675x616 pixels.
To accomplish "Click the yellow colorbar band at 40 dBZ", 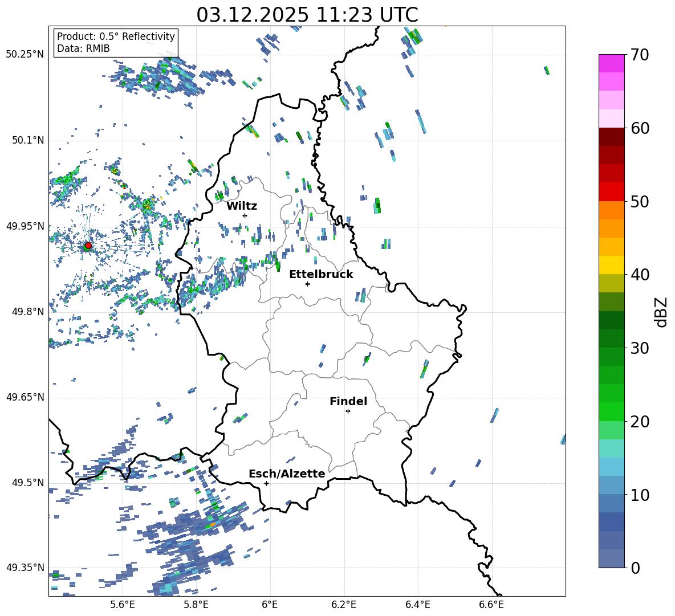I will pos(612,265).
